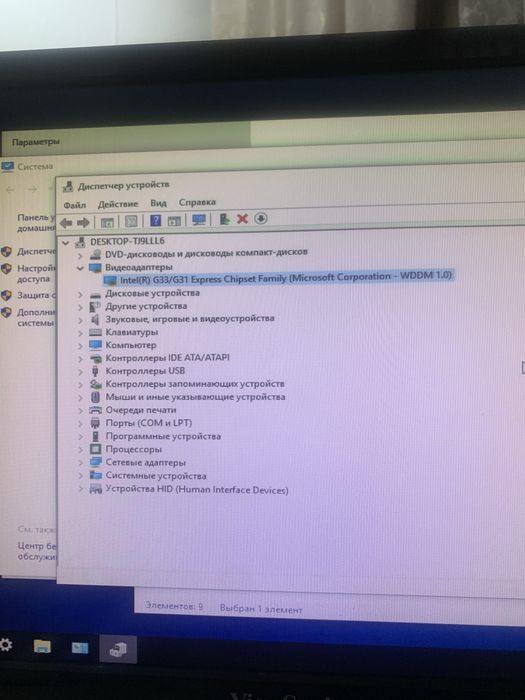The width and height of the screenshot is (525, 700).
Task: Expand the Процессоры category
Action: pyautogui.click(x=80, y=450)
